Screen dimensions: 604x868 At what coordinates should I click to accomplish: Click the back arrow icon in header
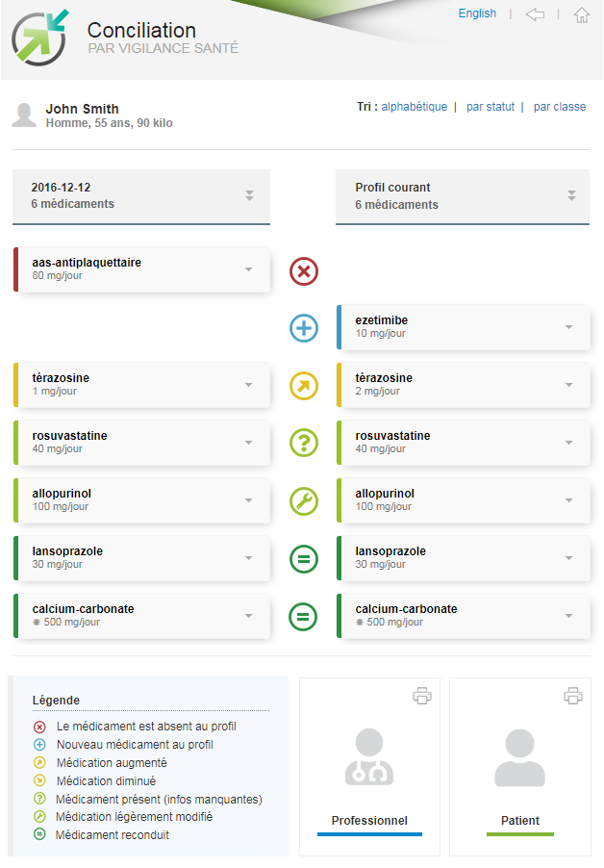click(x=535, y=14)
